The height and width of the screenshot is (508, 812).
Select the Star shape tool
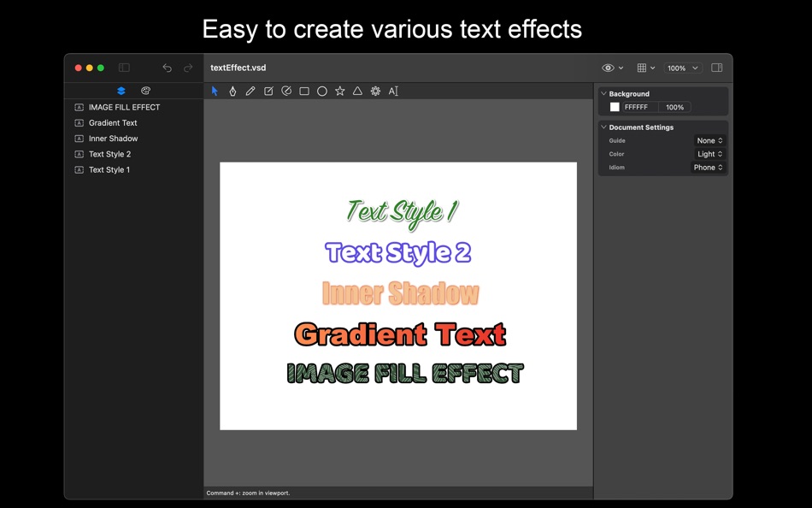[339, 92]
